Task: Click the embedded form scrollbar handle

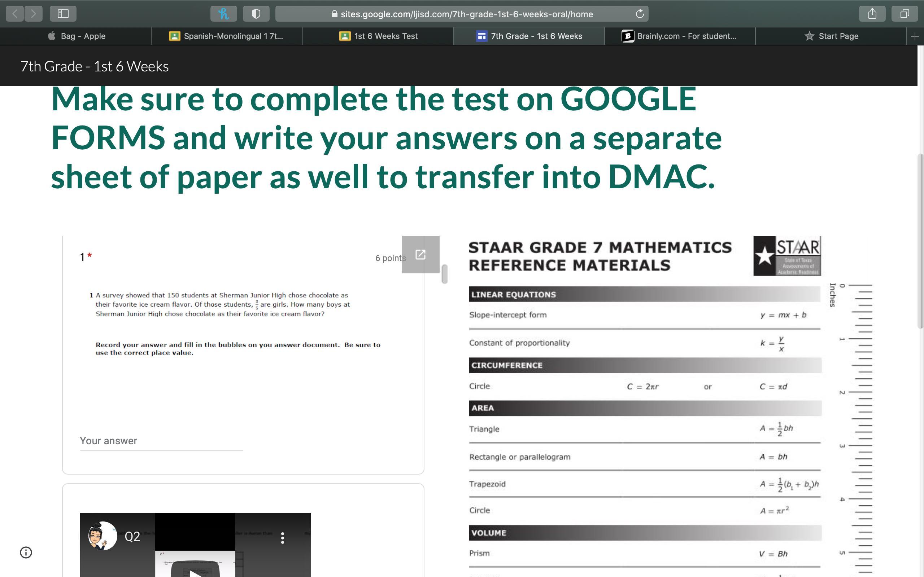Action: click(x=444, y=274)
